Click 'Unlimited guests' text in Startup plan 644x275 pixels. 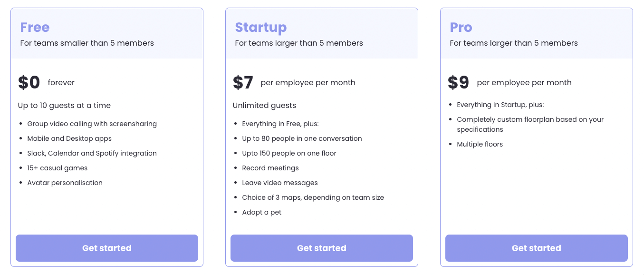point(264,105)
